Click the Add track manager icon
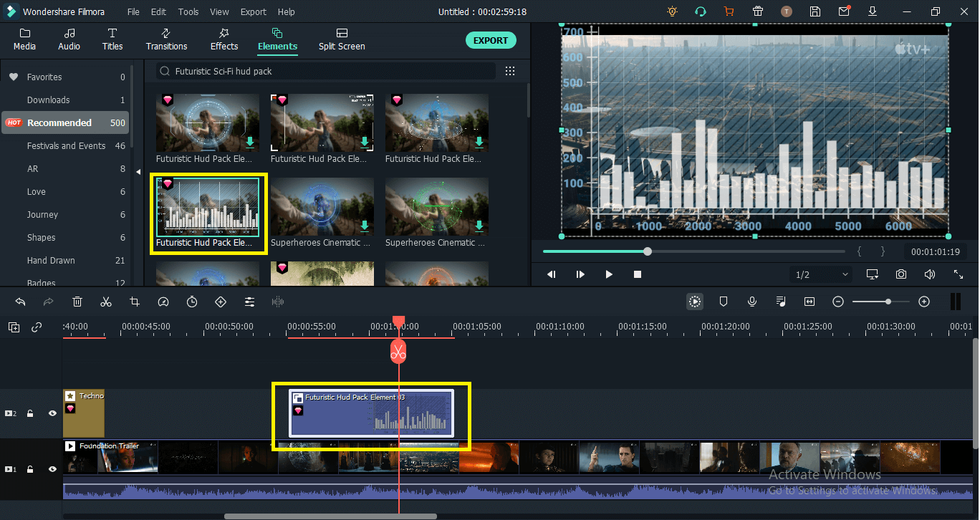The height and width of the screenshot is (520, 980). click(x=14, y=327)
